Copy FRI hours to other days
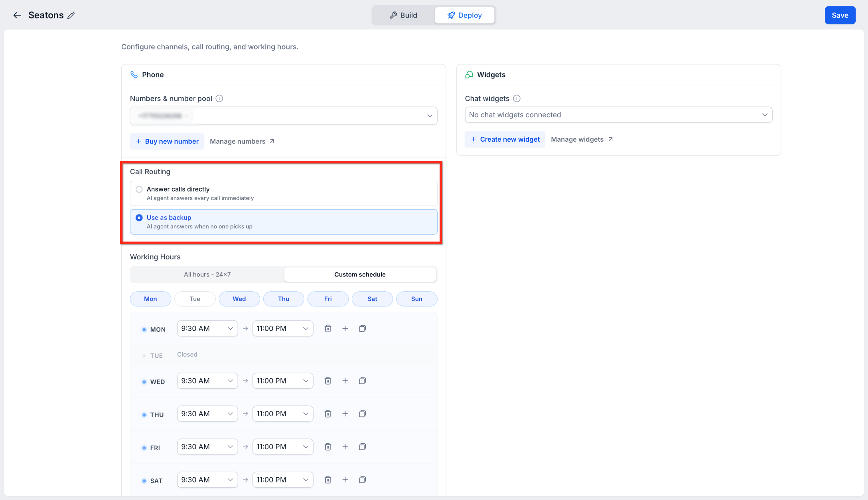 pyautogui.click(x=362, y=447)
